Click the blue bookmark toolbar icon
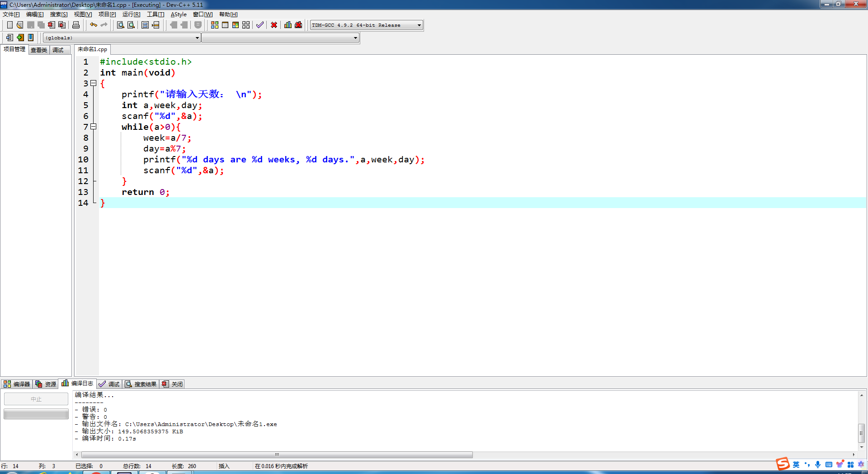 (x=31, y=38)
